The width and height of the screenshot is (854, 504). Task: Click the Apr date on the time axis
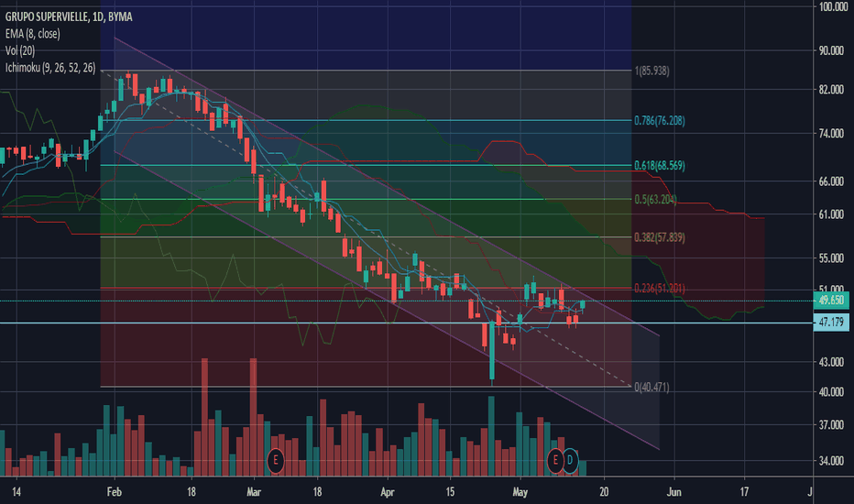387,492
